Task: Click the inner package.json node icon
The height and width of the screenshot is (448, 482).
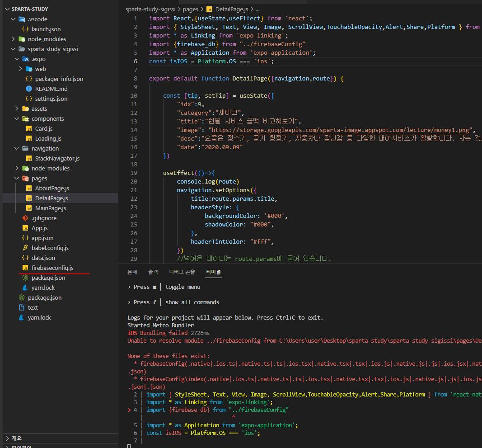Action: 25,278
